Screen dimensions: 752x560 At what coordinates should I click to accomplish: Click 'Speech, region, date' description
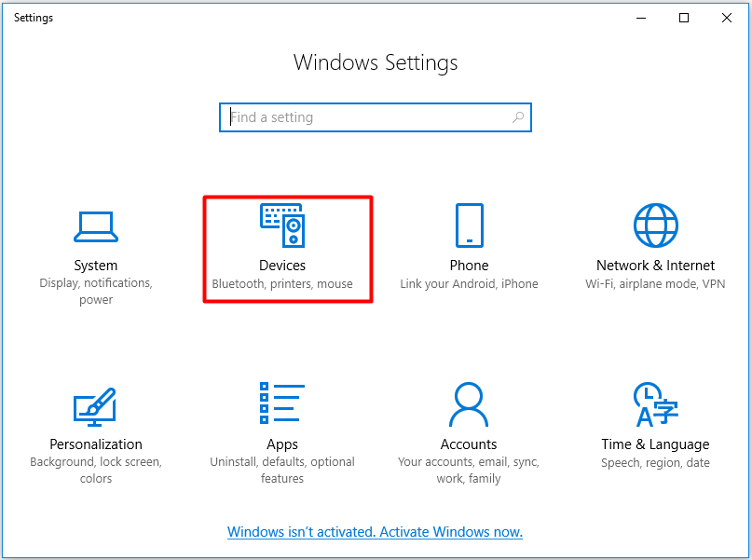656,463
